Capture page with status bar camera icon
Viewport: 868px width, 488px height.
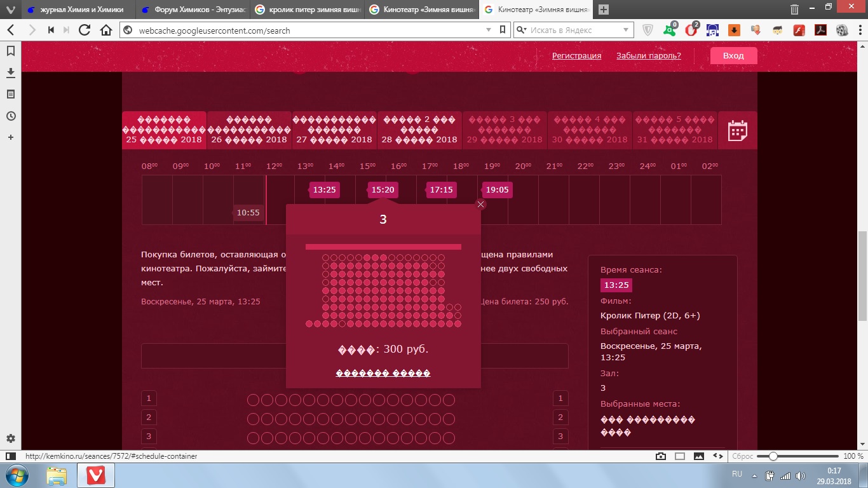click(661, 456)
